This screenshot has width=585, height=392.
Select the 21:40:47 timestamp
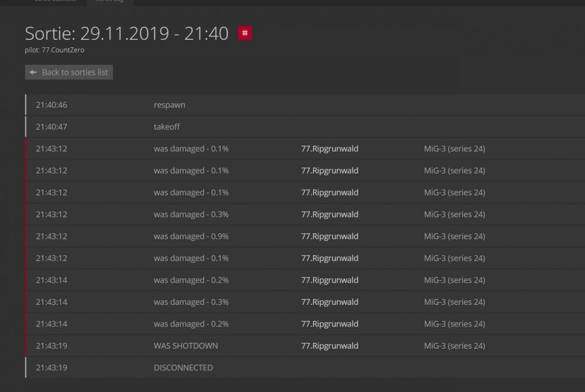(x=51, y=127)
